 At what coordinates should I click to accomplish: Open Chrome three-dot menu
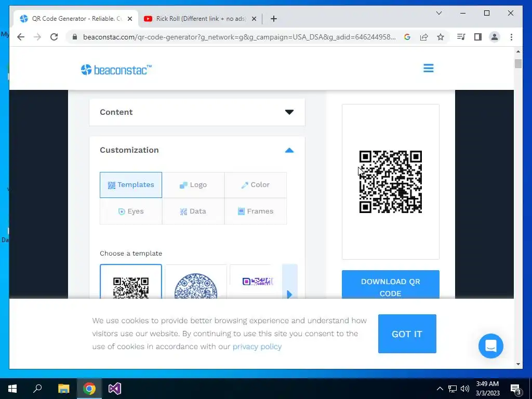(x=511, y=37)
